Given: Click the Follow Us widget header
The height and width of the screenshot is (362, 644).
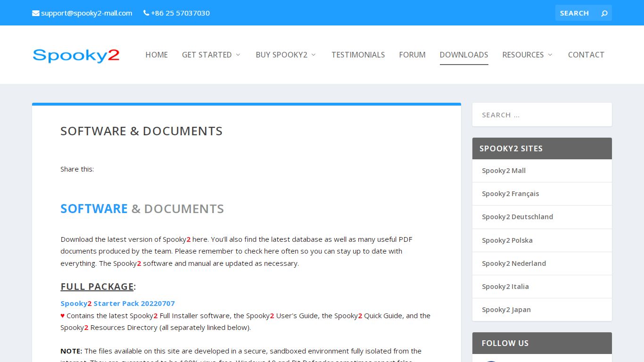Looking at the screenshot, I should (542, 343).
